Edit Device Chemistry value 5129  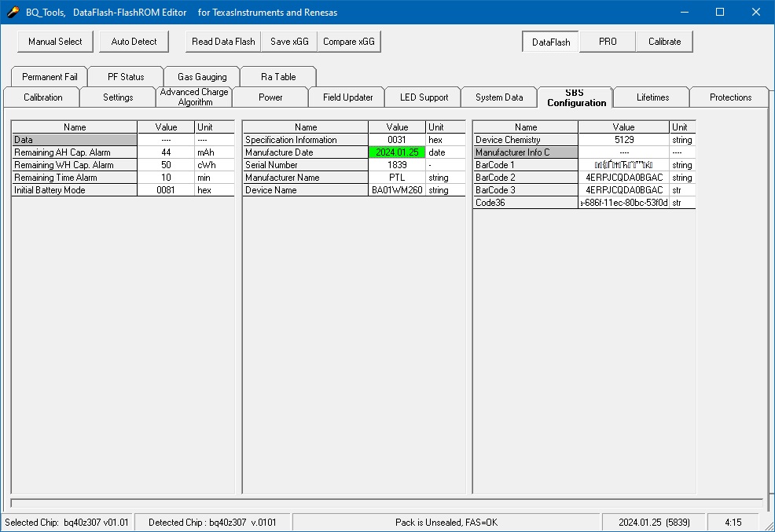pos(624,140)
